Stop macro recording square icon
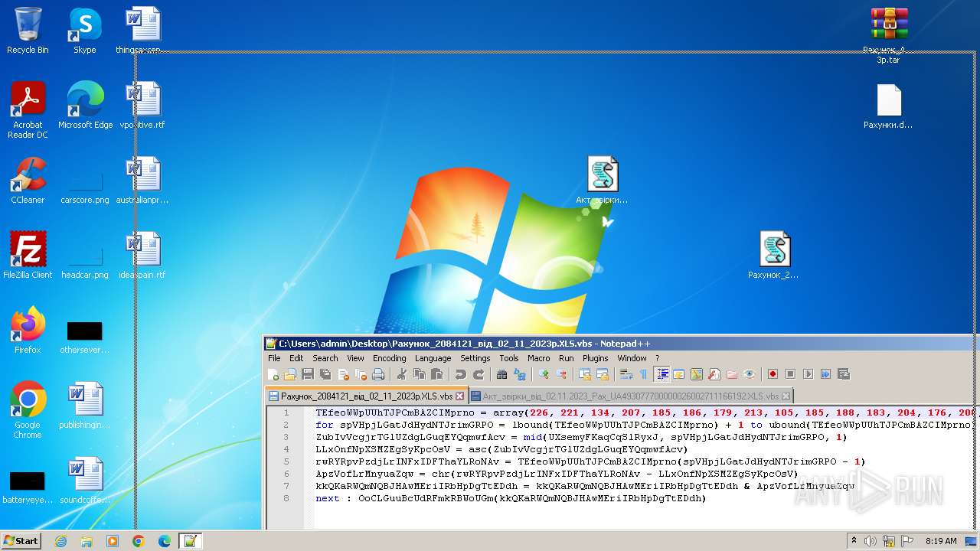980x551 pixels. pyautogui.click(x=789, y=374)
